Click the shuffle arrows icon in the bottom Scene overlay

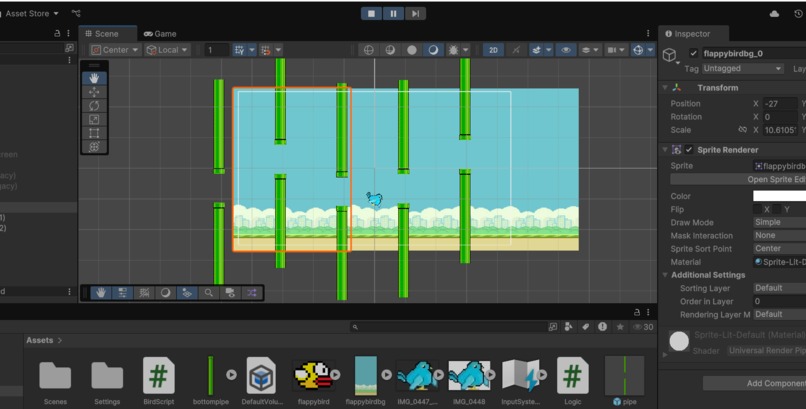point(251,293)
